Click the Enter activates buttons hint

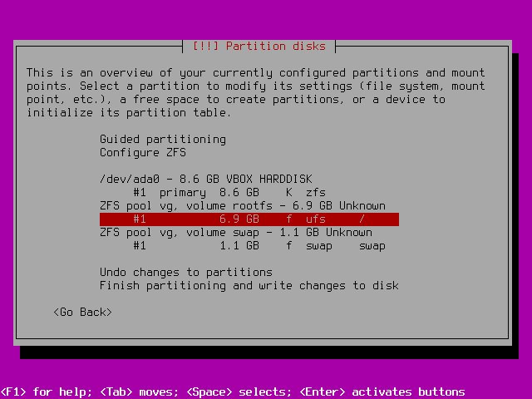[382, 392]
